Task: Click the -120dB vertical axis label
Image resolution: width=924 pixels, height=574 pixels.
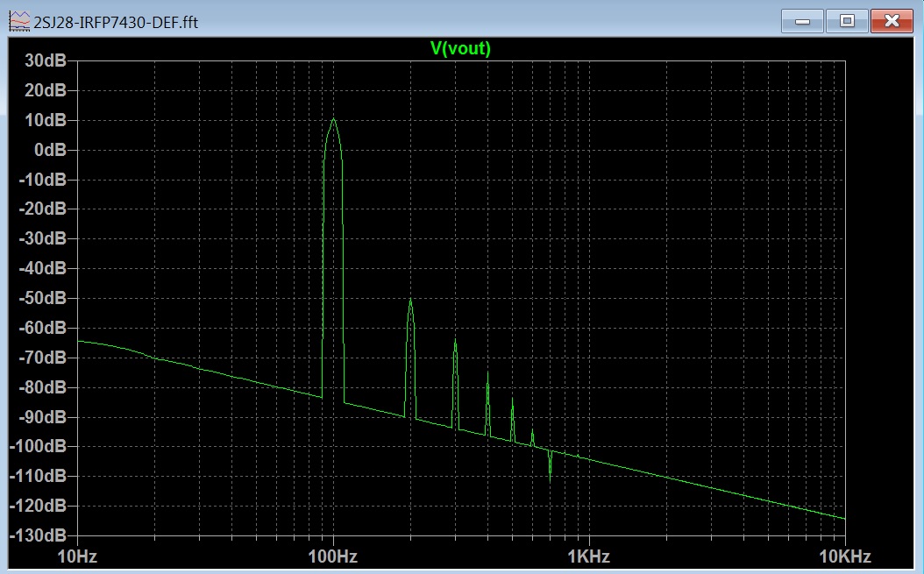Action: tap(38, 506)
